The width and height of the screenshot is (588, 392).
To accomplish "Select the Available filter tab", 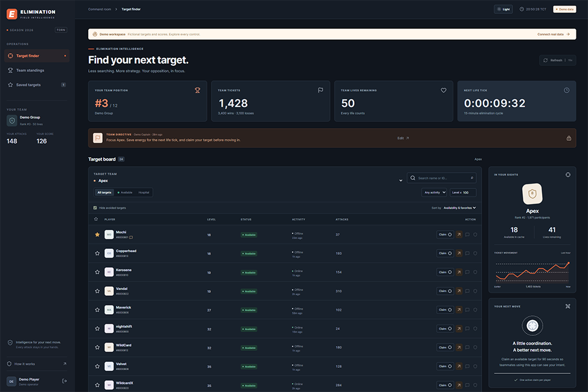I will click(x=125, y=193).
